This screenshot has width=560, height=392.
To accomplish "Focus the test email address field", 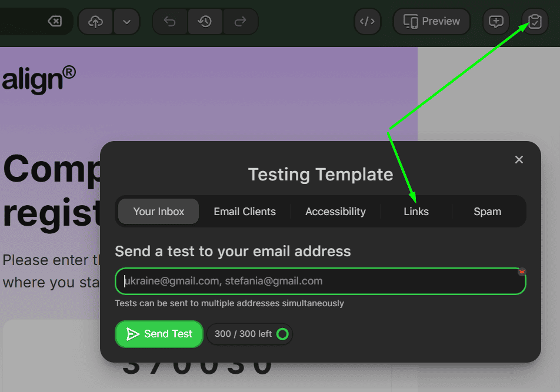I will 321,281.
